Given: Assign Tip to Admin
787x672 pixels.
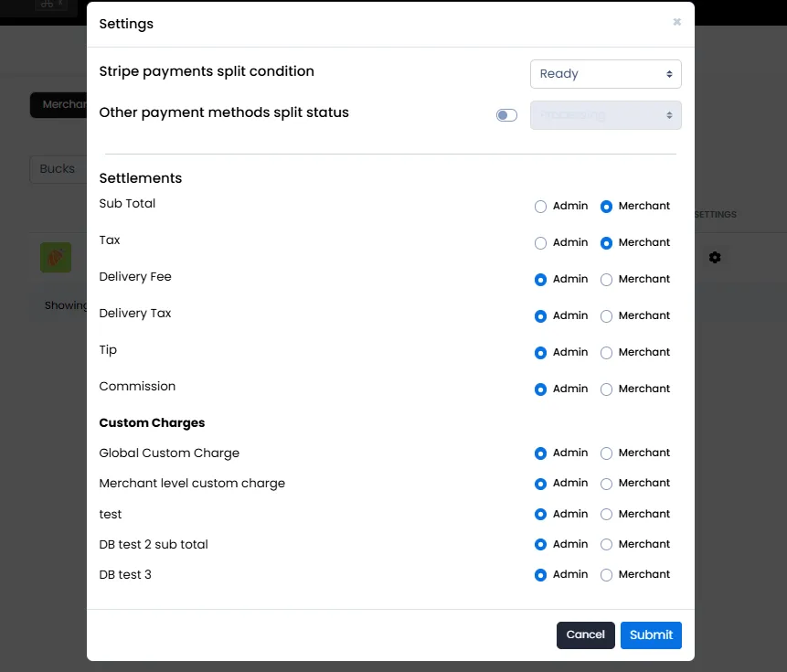Looking at the screenshot, I should click(x=540, y=353).
